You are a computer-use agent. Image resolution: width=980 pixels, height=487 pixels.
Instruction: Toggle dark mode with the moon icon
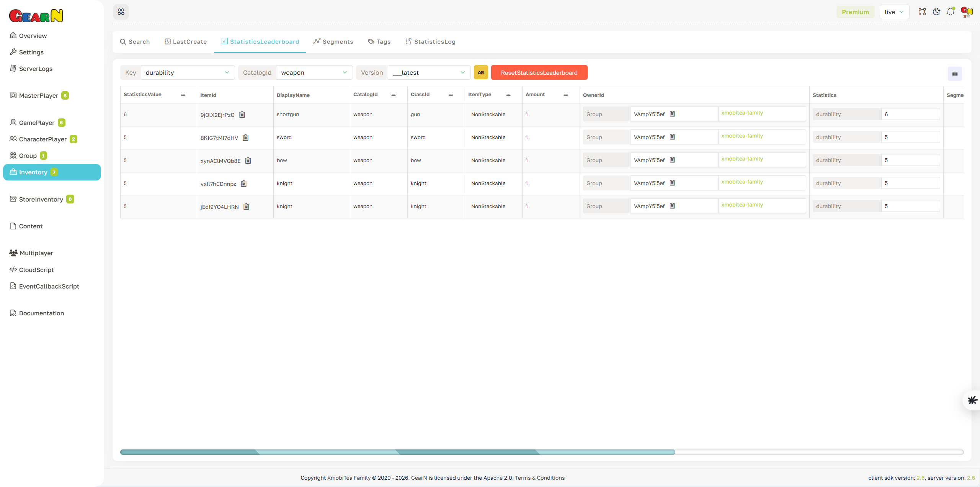click(x=936, y=11)
